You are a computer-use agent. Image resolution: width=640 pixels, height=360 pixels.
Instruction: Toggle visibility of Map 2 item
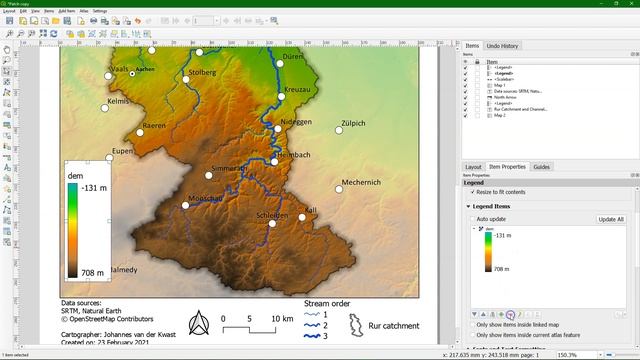point(465,116)
